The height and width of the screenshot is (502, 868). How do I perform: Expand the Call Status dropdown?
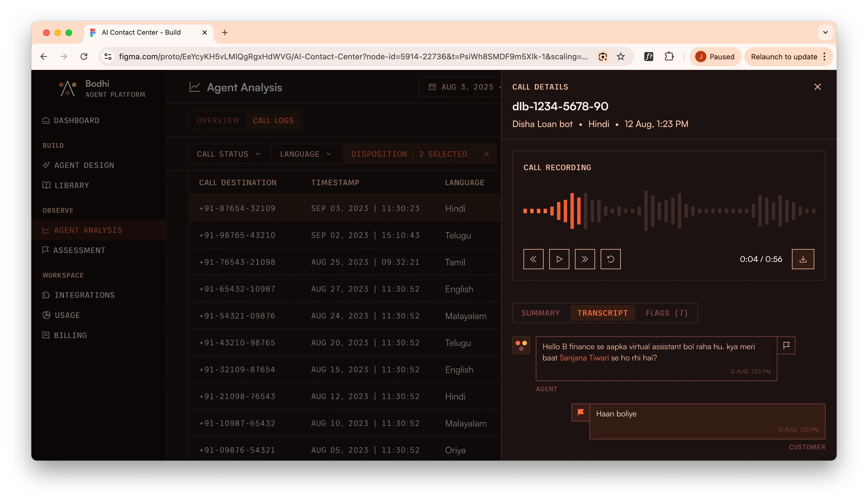(x=229, y=154)
